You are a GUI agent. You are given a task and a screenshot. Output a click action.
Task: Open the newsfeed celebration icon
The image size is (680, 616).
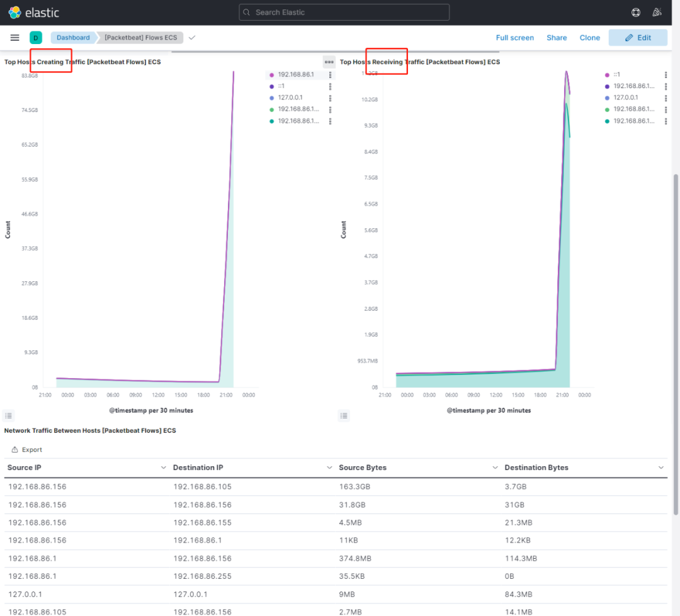657,13
